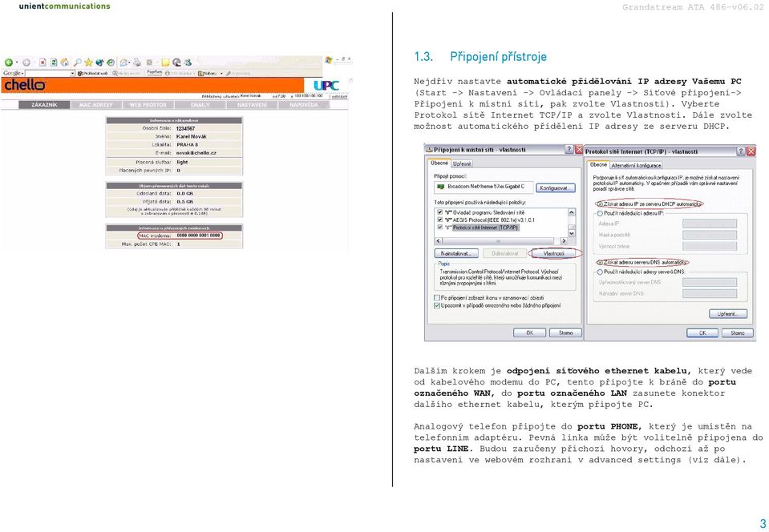Click Storno in connection properties dialog
The width and height of the screenshot is (769, 532).
(565, 332)
